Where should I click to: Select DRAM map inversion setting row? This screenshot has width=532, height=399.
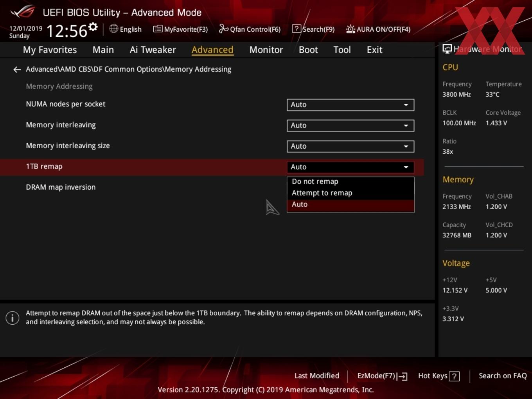[x=61, y=187]
